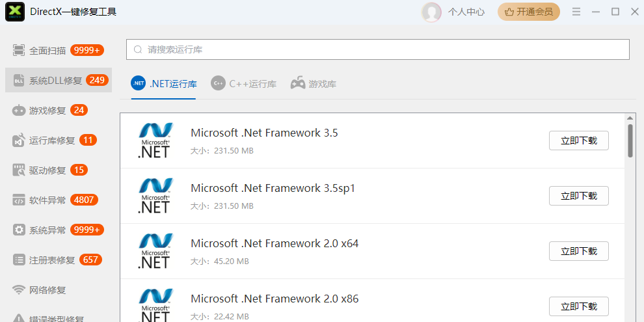
Task: Click the game repair controller icon
Action: (18, 111)
